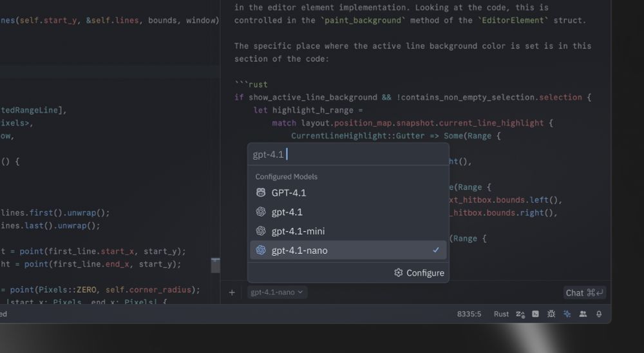Send the message with the Chat button
This screenshot has height=353, width=644.
pyautogui.click(x=585, y=292)
